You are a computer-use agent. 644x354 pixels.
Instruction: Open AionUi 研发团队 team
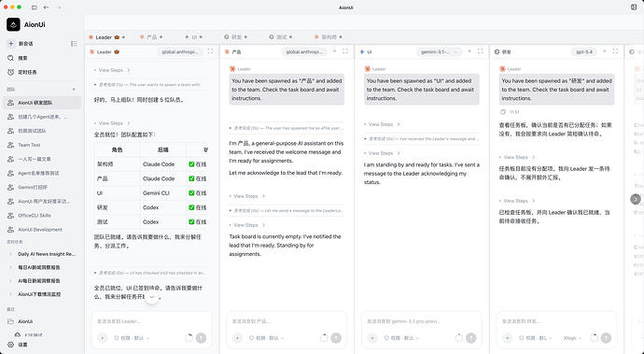click(x=42, y=103)
